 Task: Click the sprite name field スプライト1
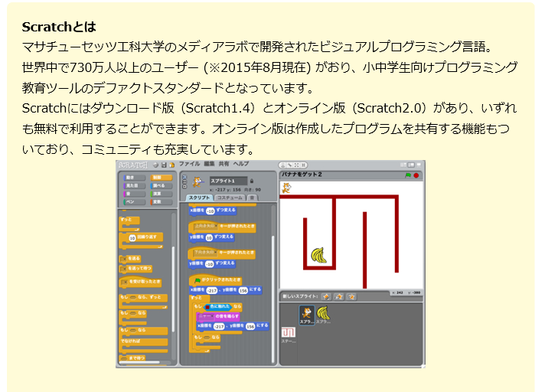[228, 181]
